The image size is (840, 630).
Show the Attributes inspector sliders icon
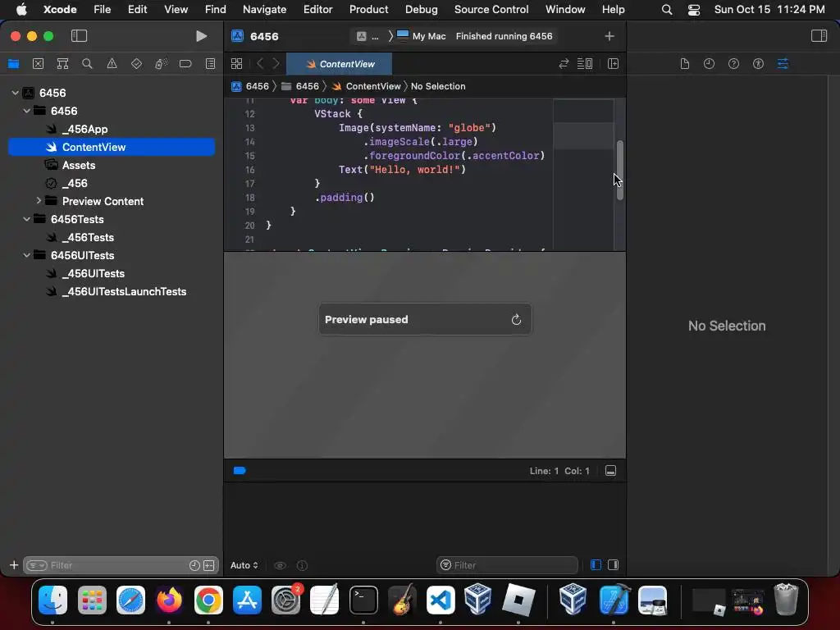coord(783,64)
